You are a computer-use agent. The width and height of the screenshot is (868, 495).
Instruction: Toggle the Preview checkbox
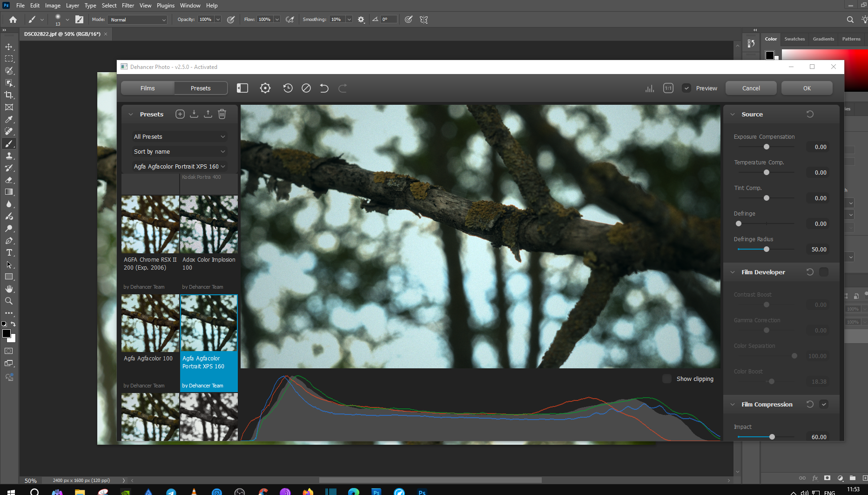(x=686, y=88)
